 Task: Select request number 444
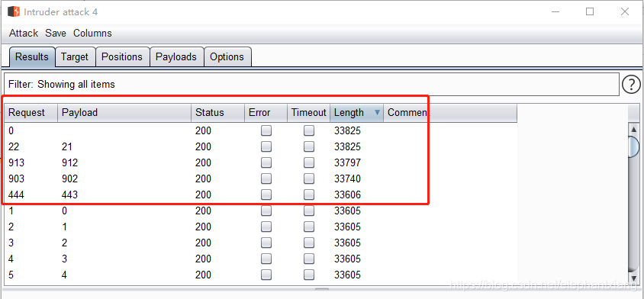pyautogui.click(x=17, y=195)
